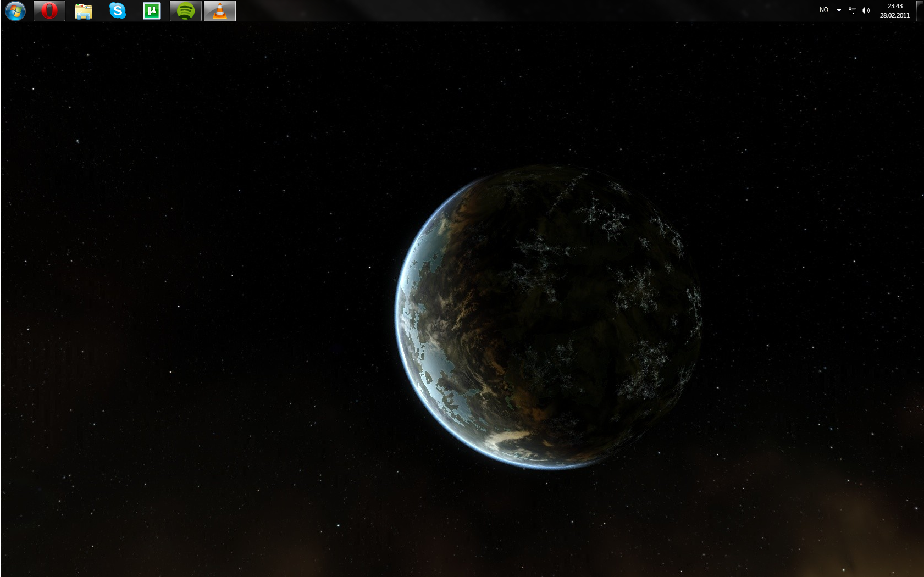Open Spotify from the taskbar
This screenshot has width=924, height=577.
coord(186,10)
